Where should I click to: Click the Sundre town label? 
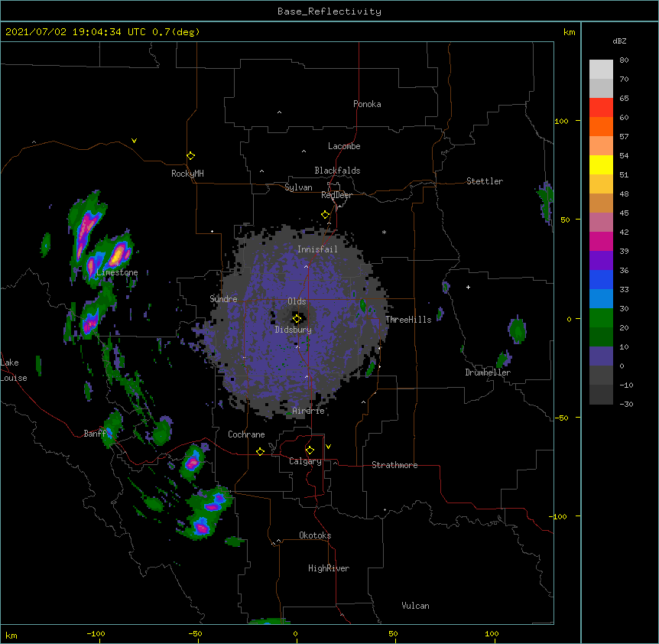(x=223, y=299)
